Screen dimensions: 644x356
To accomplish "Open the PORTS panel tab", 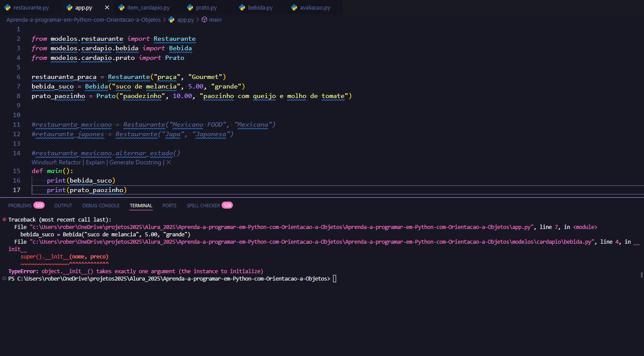I will (x=169, y=206).
